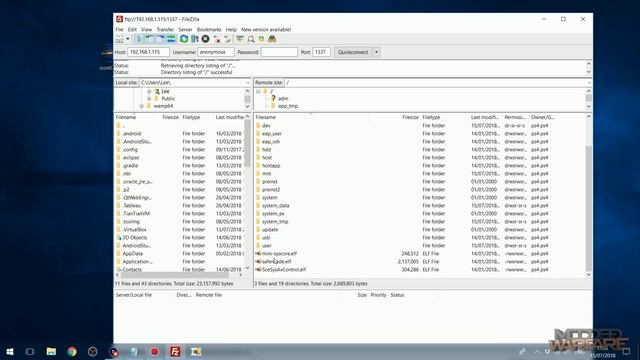Select the adm folder in remote tree
This screenshot has width=640, height=360.
[x=283, y=99]
